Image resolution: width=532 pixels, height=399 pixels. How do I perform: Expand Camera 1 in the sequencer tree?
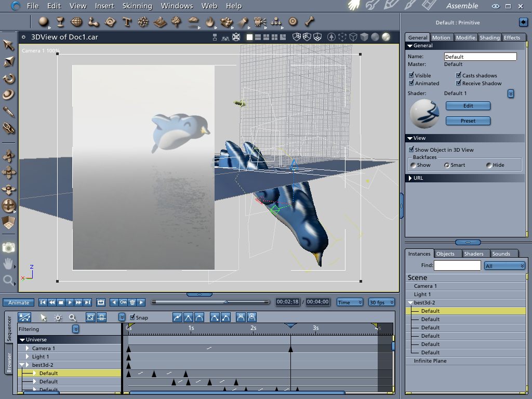[x=28, y=349]
